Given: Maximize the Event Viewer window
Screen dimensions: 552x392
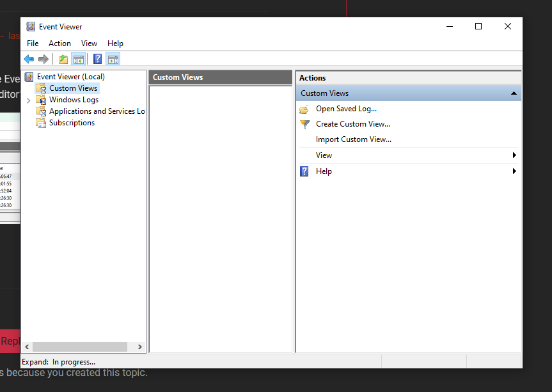Looking at the screenshot, I should point(478,26).
